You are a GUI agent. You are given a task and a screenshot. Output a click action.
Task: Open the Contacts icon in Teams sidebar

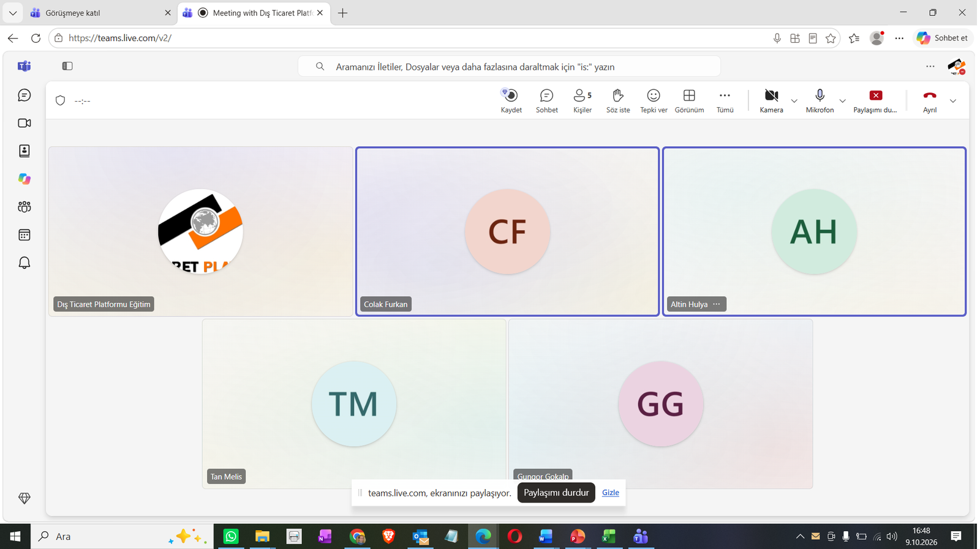click(24, 151)
